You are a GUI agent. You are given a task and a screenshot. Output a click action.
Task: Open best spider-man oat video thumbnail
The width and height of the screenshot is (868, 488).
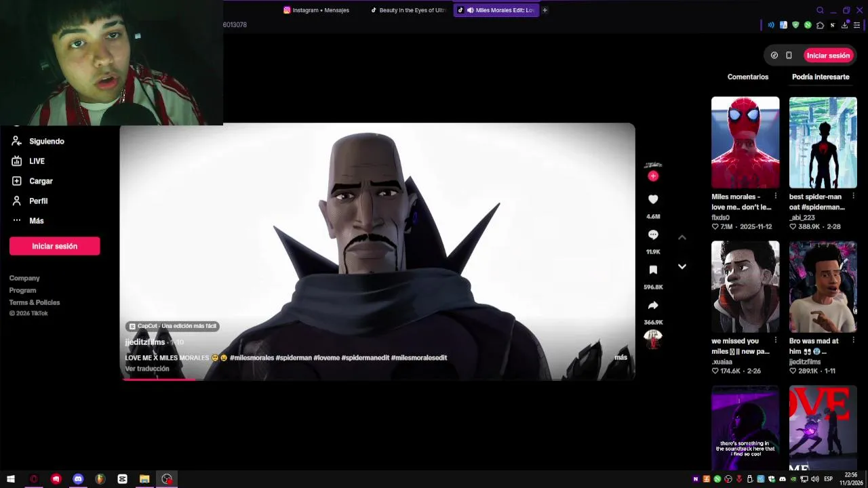pos(823,142)
